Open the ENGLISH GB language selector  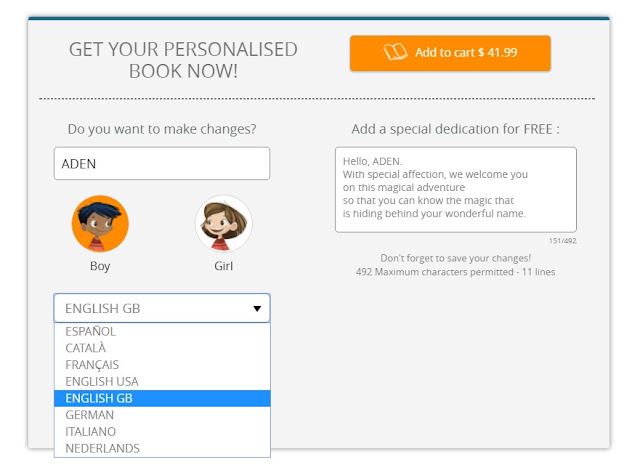click(x=162, y=308)
